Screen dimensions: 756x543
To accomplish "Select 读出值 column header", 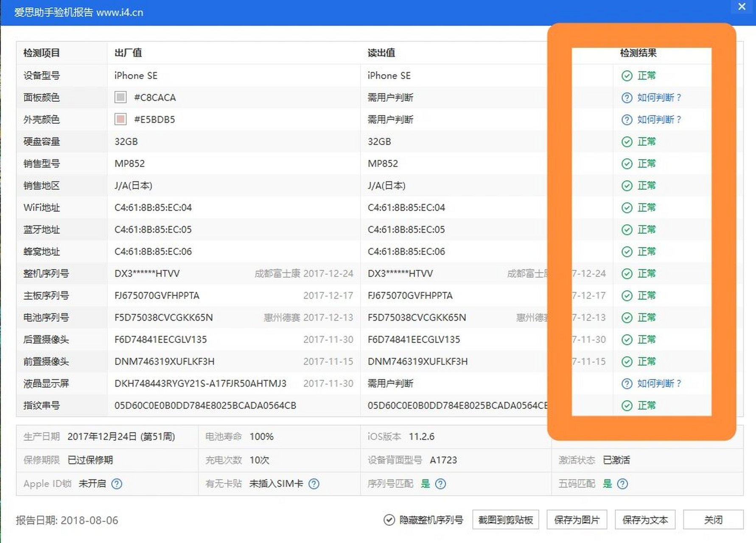I will (381, 53).
